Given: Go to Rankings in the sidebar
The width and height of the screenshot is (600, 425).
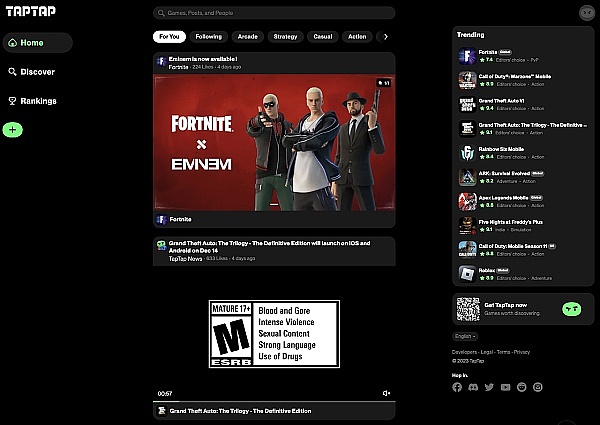Looking at the screenshot, I should click(37, 101).
